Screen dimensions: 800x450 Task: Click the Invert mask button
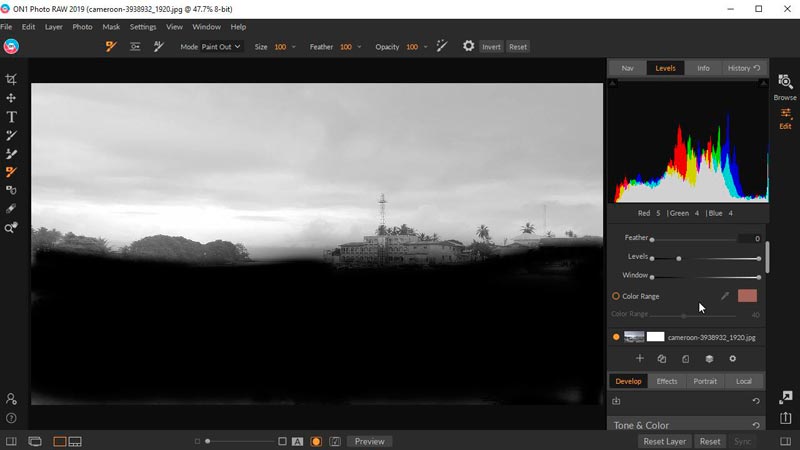click(x=491, y=47)
